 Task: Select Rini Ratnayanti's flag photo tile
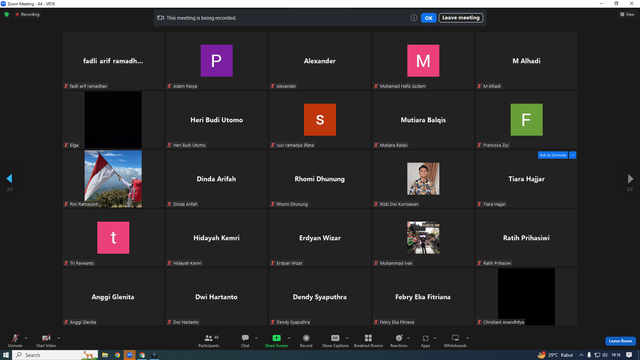pyautogui.click(x=113, y=179)
